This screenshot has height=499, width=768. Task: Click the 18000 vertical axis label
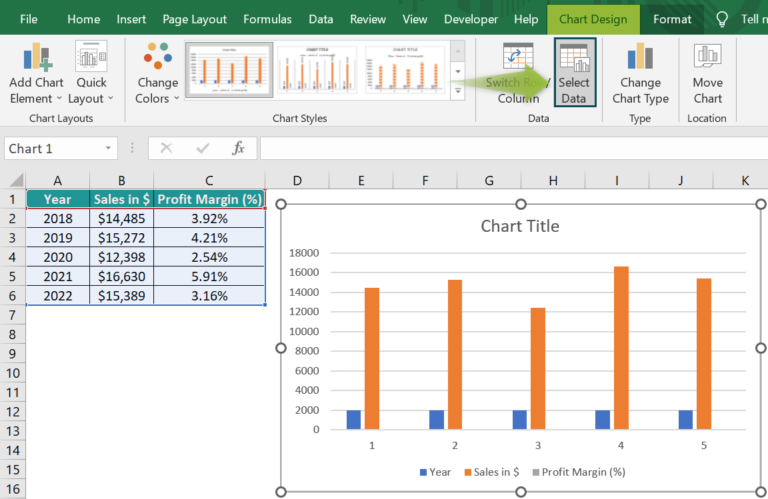[x=304, y=253]
